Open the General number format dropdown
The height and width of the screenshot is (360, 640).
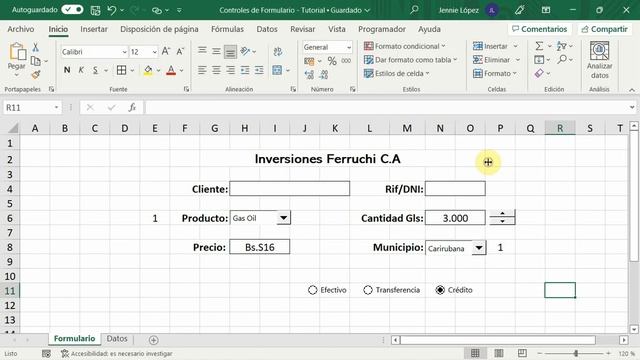tap(349, 47)
